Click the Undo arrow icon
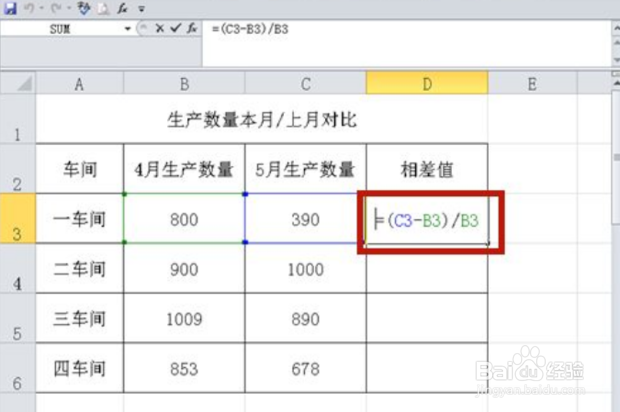 (29, 8)
